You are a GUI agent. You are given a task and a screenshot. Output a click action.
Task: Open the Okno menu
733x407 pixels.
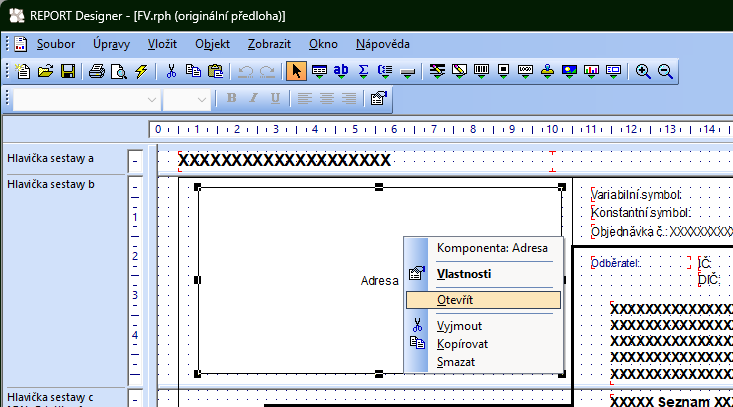[x=323, y=44]
